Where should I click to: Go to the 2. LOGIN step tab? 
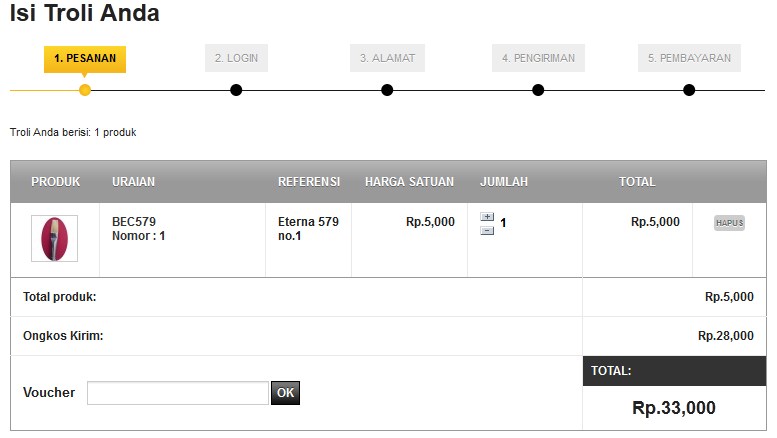pyautogui.click(x=236, y=58)
